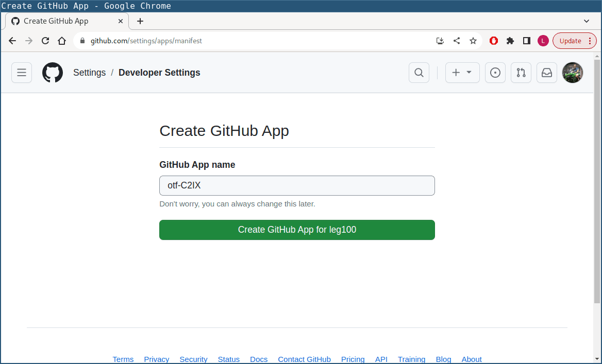The image size is (602, 364).
Task: Expand the plus create new dropdown
Action: pos(462,73)
